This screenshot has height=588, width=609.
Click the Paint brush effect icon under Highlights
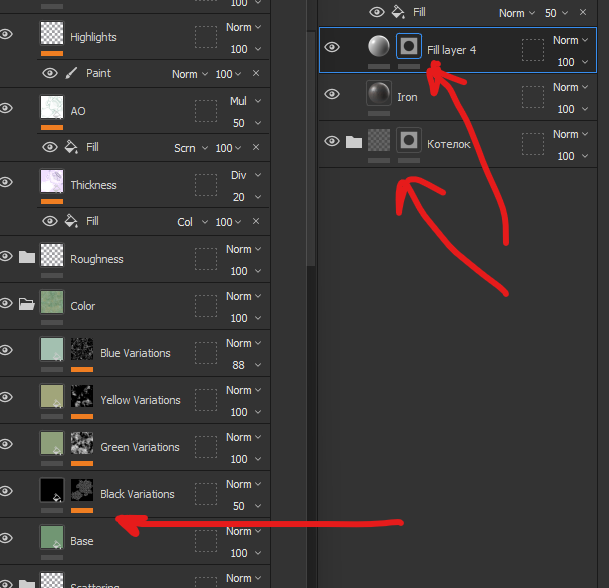72,73
